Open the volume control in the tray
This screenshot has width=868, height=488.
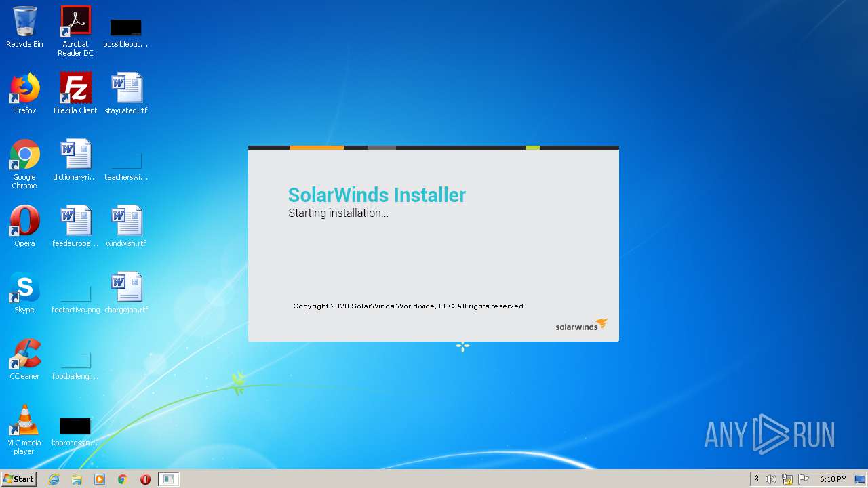pyautogui.click(x=771, y=479)
